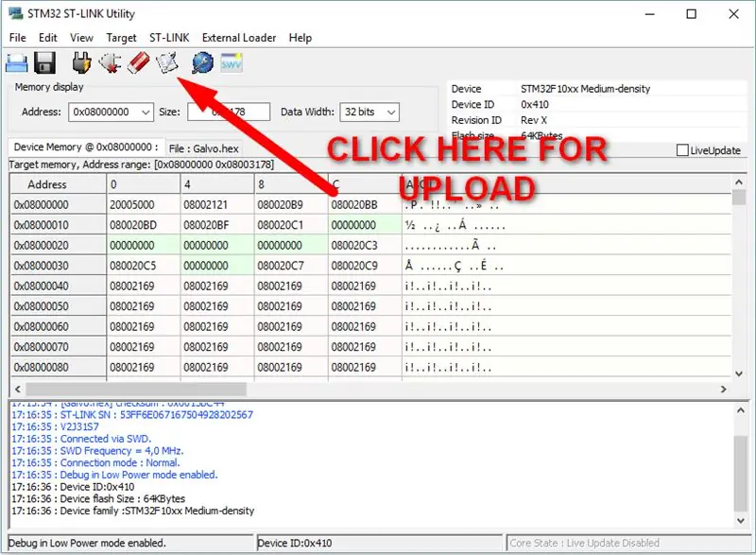The height and width of the screenshot is (555, 756).
Task: Click column header 0
Action: click(144, 184)
